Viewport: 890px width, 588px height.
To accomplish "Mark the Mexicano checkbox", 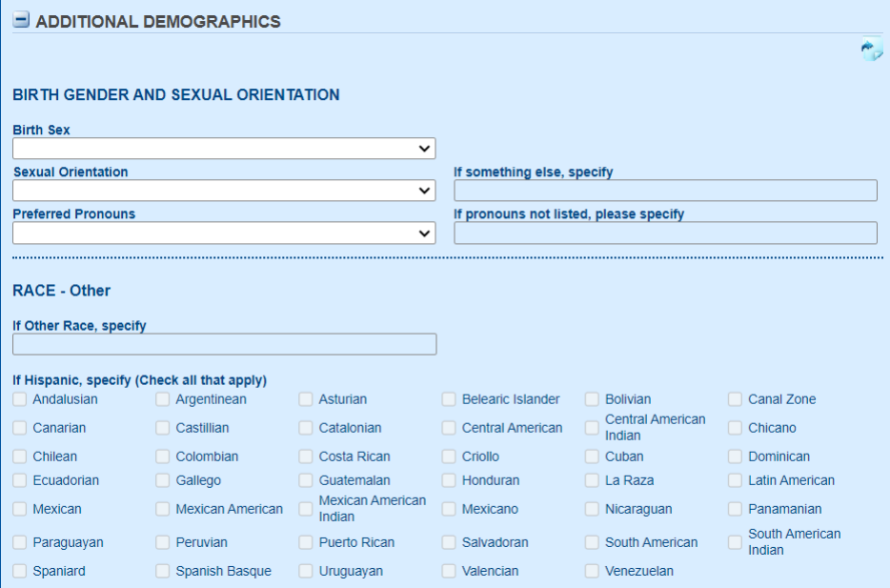I will 449,509.
